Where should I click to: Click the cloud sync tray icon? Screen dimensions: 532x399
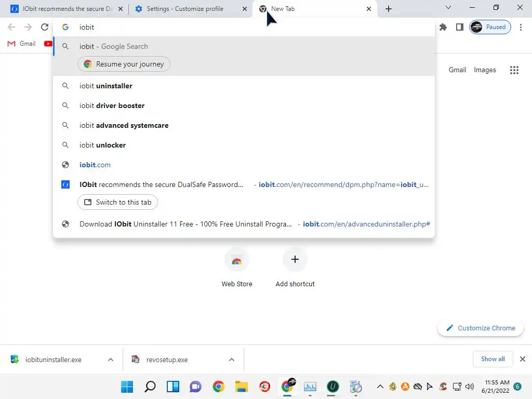418,387
